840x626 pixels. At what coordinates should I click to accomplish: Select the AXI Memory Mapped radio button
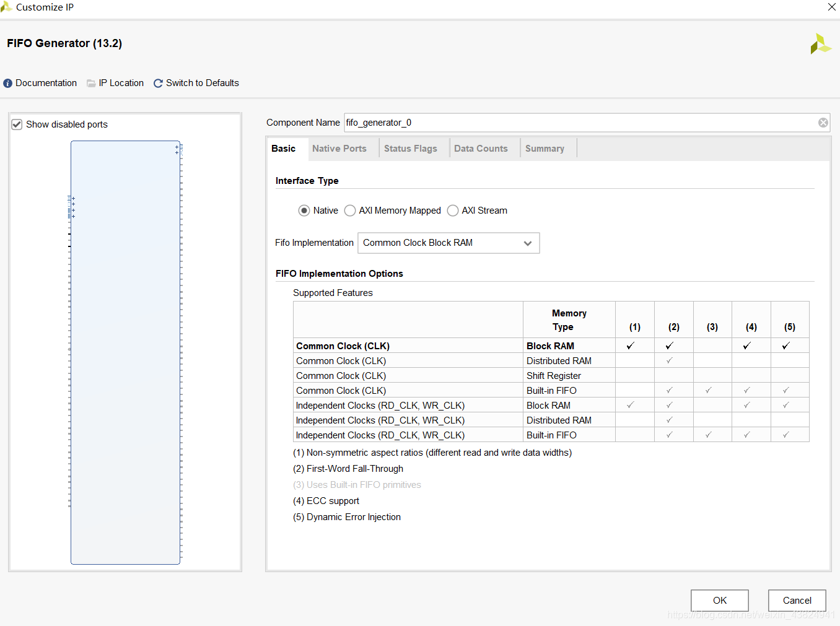coord(350,211)
